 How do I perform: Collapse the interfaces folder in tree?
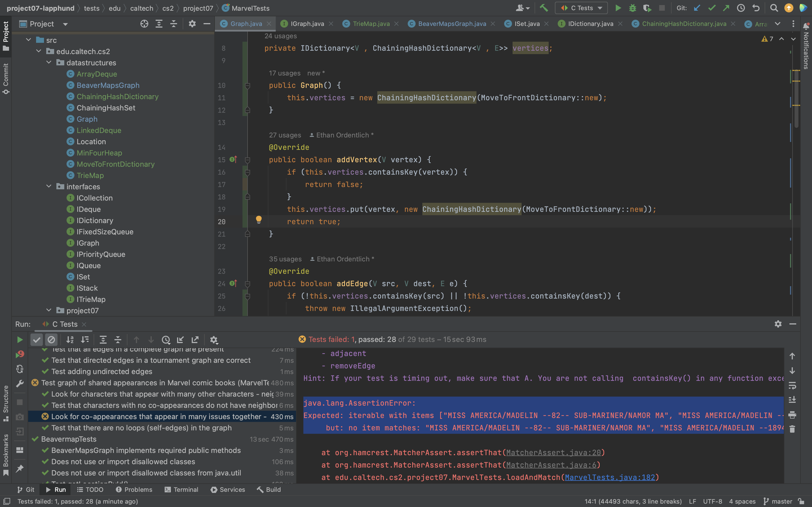(49, 186)
